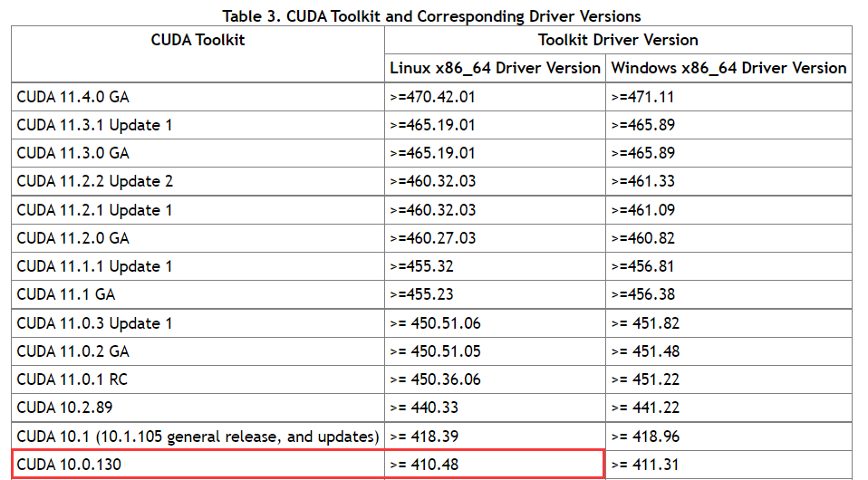This screenshot has height=480, width=868.
Task: Click the 'CUDA 11.0.2 GA' cell
Action: pyautogui.click(x=198, y=351)
